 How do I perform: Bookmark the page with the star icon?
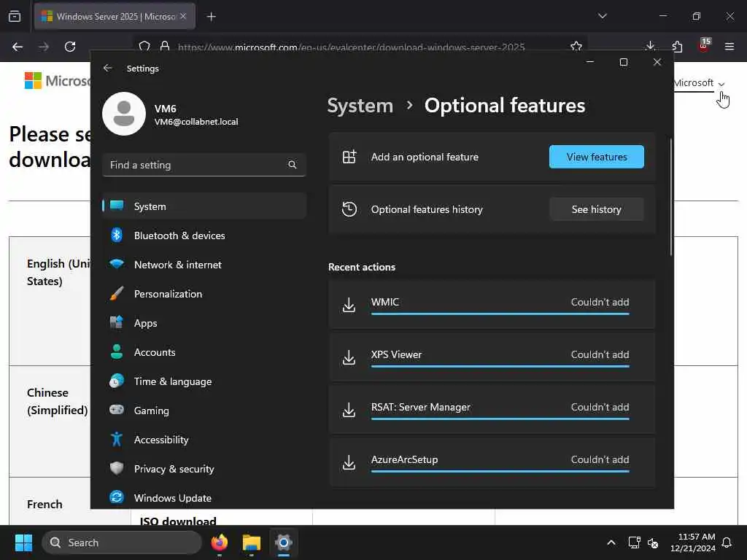coord(576,47)
